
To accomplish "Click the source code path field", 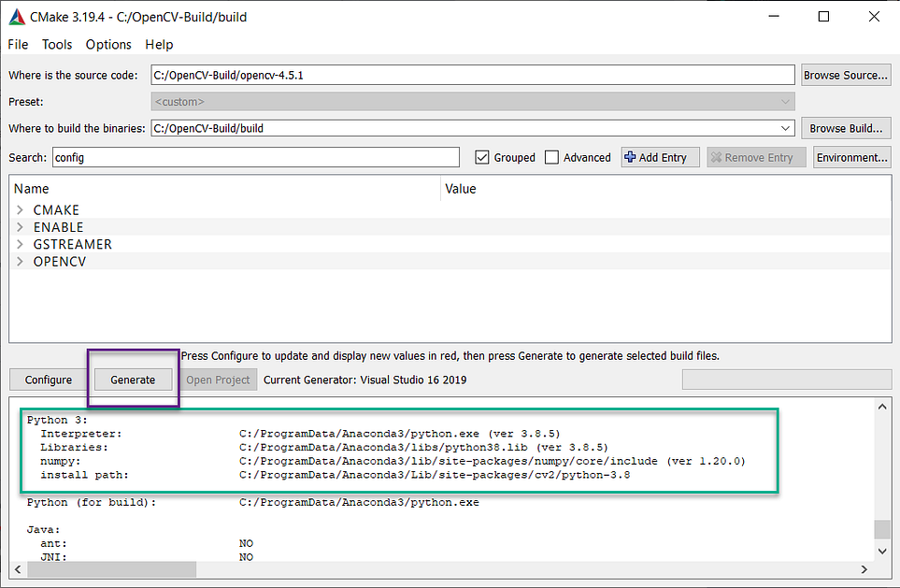I will coord(472,75).
